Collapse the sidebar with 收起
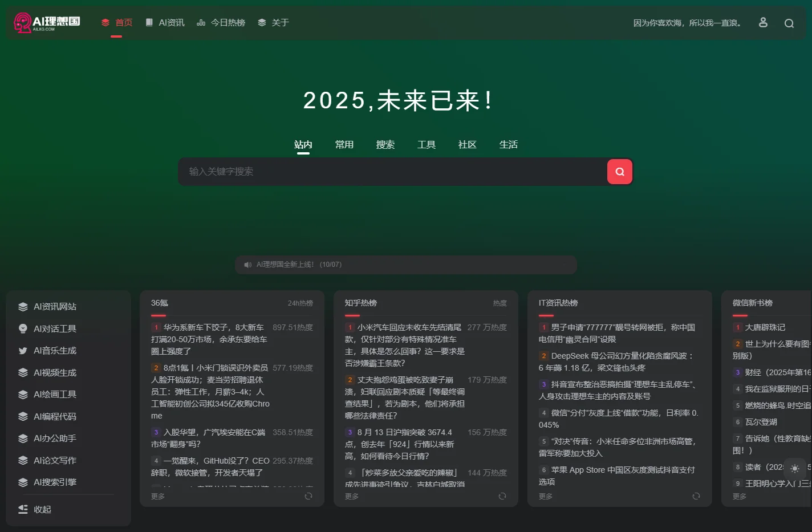 pos(35,509)
